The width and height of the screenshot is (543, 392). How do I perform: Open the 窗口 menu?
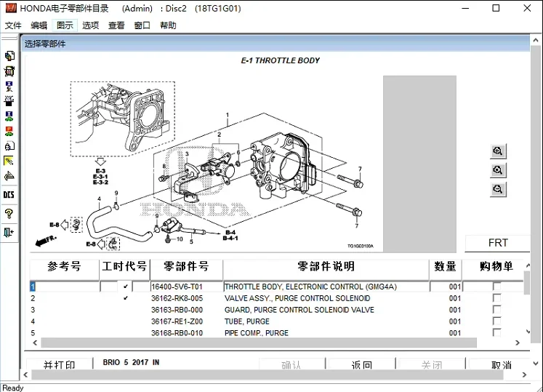(142, 25)
